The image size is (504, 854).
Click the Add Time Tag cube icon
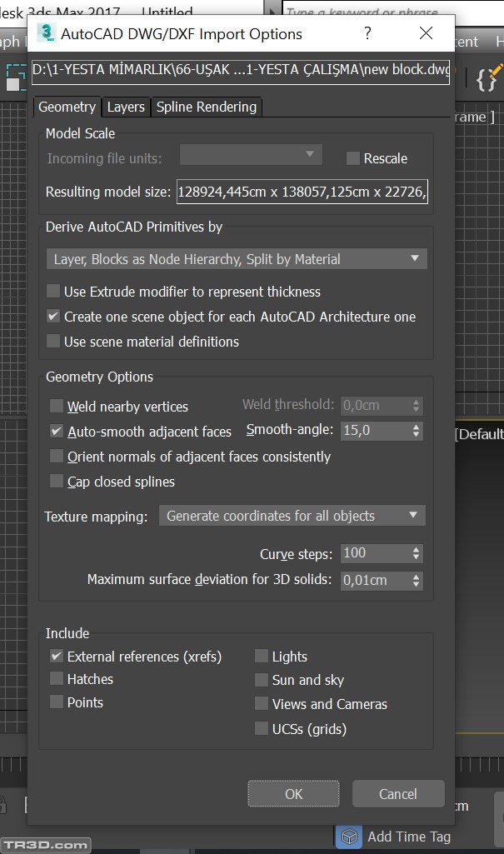coord(350,837)
